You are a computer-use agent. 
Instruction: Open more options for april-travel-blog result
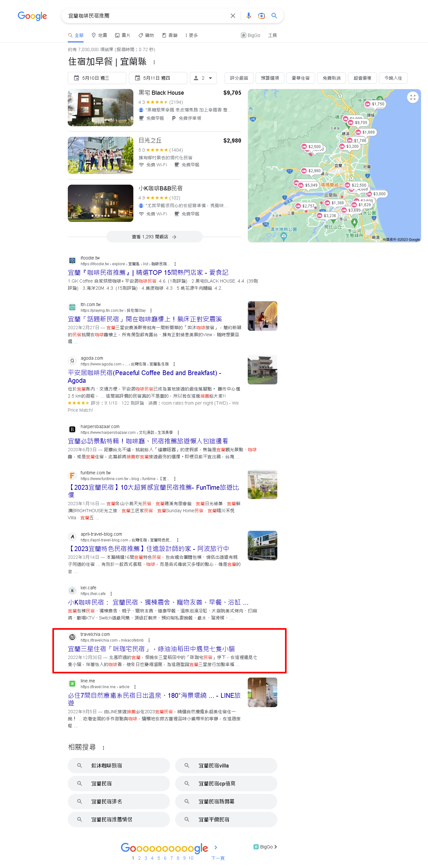tap(177, 540)
